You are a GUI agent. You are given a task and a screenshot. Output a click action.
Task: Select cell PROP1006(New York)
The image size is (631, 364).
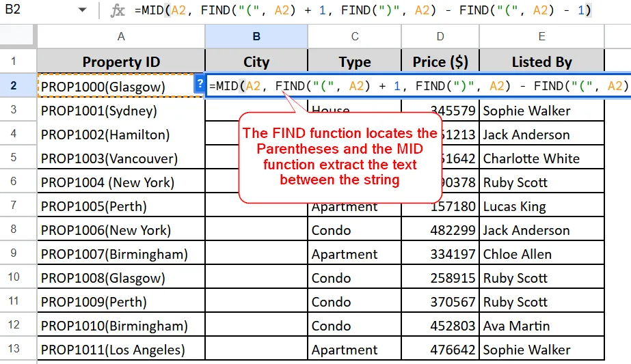tap(121, 229)
